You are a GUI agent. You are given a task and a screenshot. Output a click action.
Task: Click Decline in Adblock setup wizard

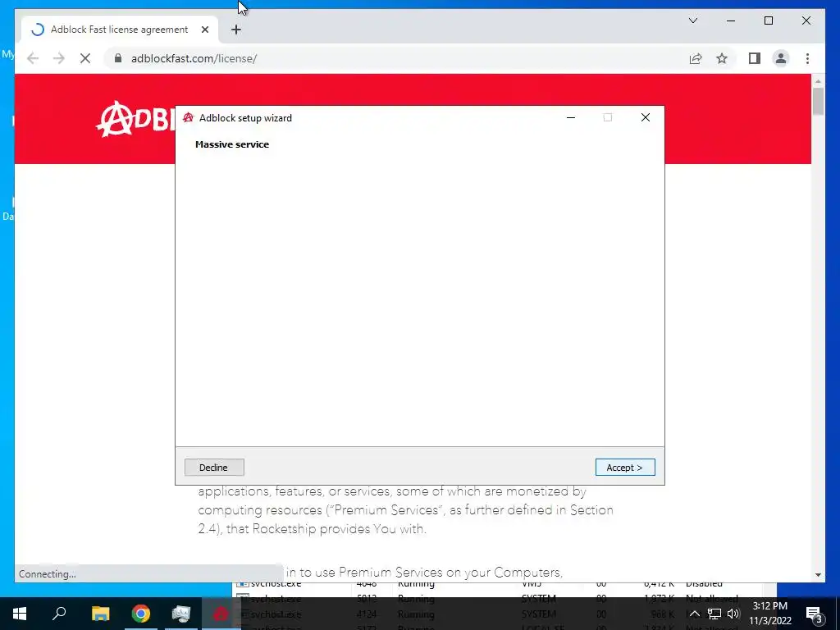pos(214,467)
